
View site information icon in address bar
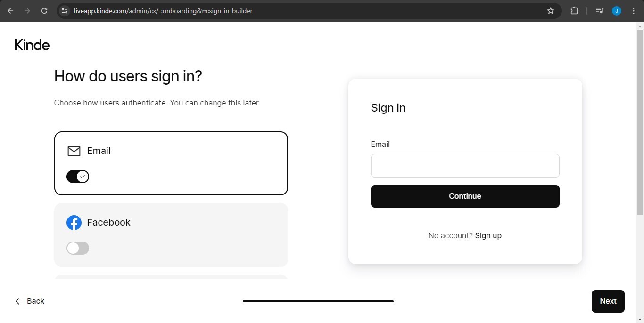coord(65,11)
